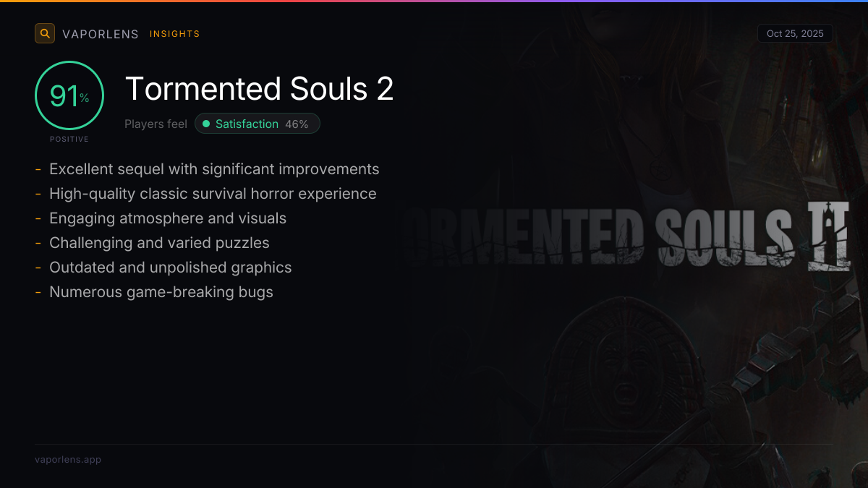This screenshot has width=868, height=488.
Task: Select "Challenging and varied puzzles" point
Action: pos(159,243)
